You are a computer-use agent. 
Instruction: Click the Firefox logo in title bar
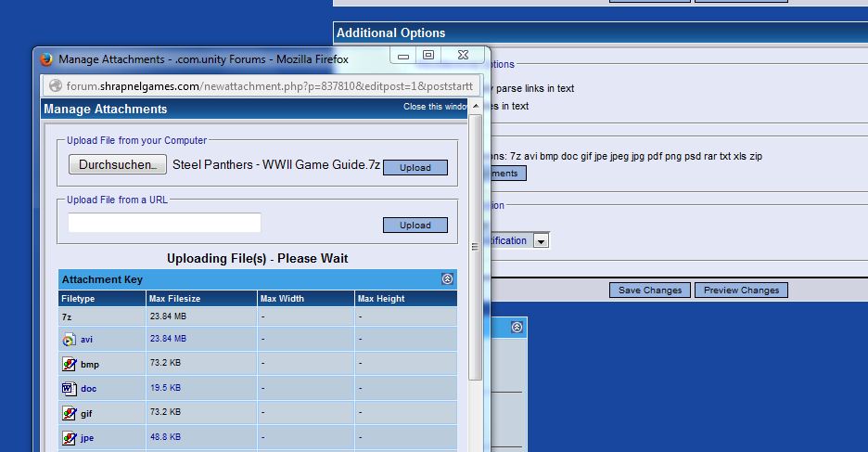coord(46,59)
